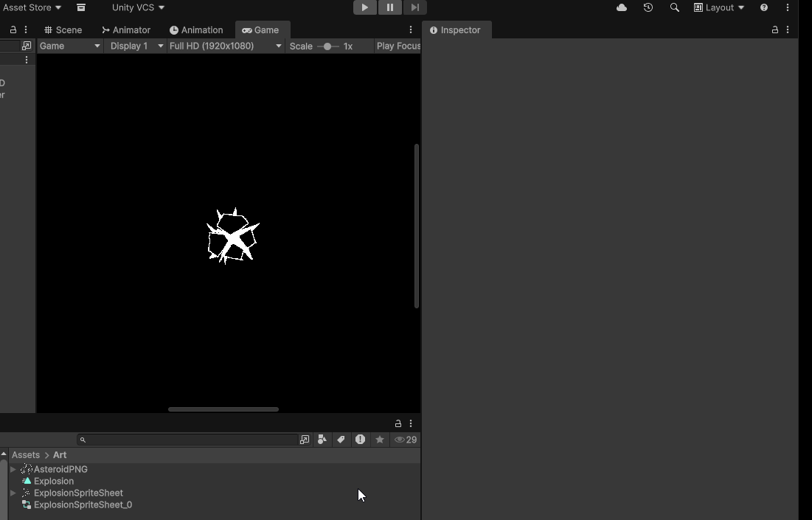This screenshot has height=520, width=812.
Task: Toggle the Hierarchy panel lock icon
Action: pos(13,30)
